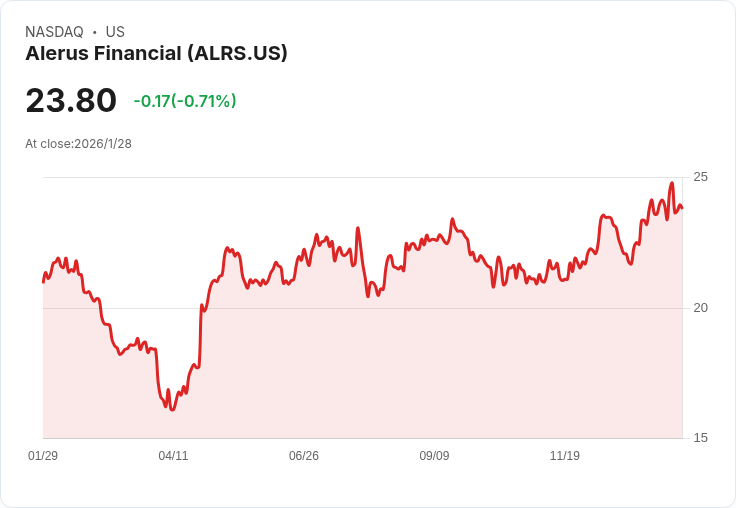This screenshot has width=736, height=508.
Task: Click the 06/26 x-axis date label
Action: point(304,455)
